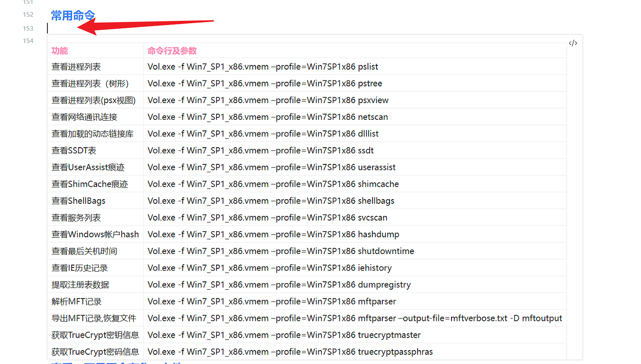Click the command ending in pslist
This screenshot has width=641, height=364.
pos(263,66)
